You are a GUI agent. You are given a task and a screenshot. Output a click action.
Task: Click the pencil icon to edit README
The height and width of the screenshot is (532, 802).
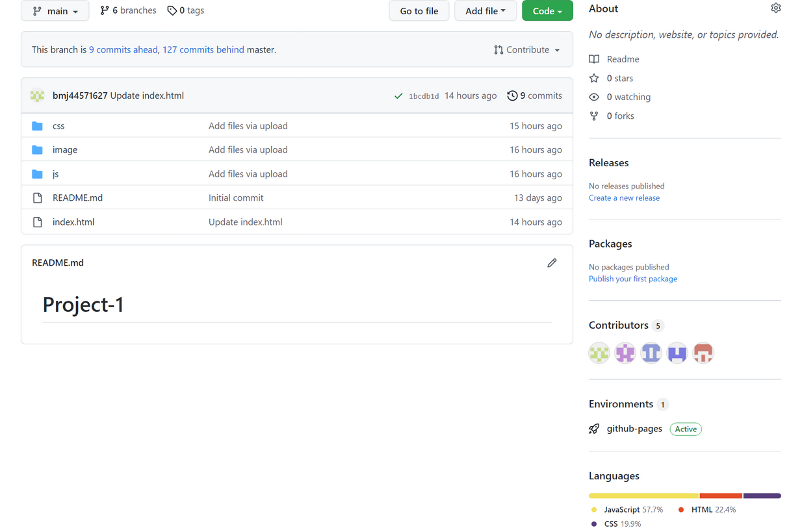(x=552, y=263)
